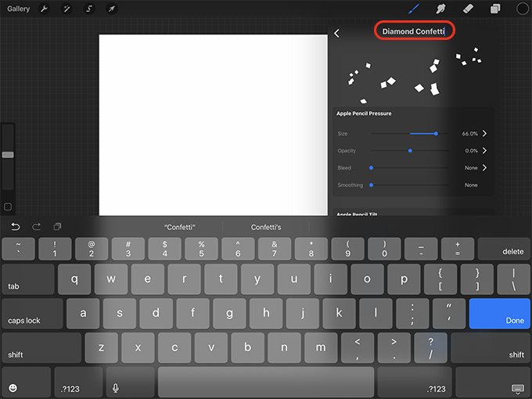Screen dimensions: 532x399
Task: Choose the "Confetti" keyboard suggestion
Action: tap(179, 227)
